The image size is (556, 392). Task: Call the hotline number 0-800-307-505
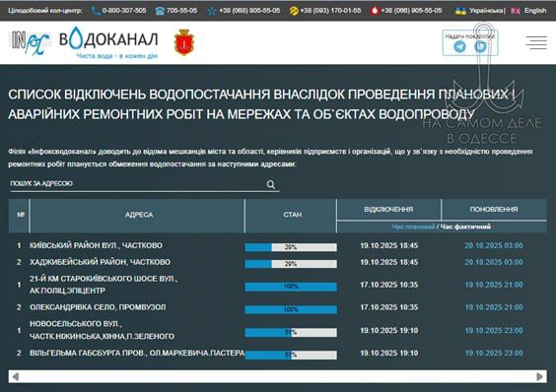click(x=124, y=11)
